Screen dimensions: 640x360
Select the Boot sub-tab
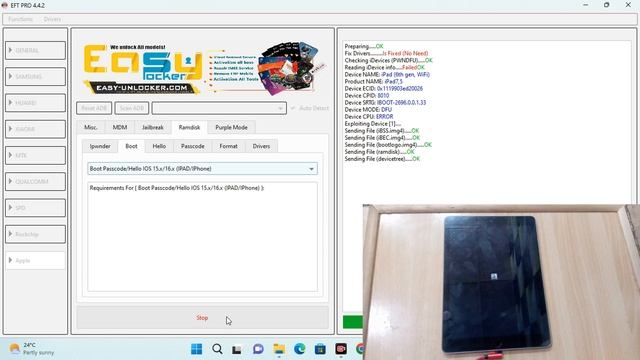[131, 146]
